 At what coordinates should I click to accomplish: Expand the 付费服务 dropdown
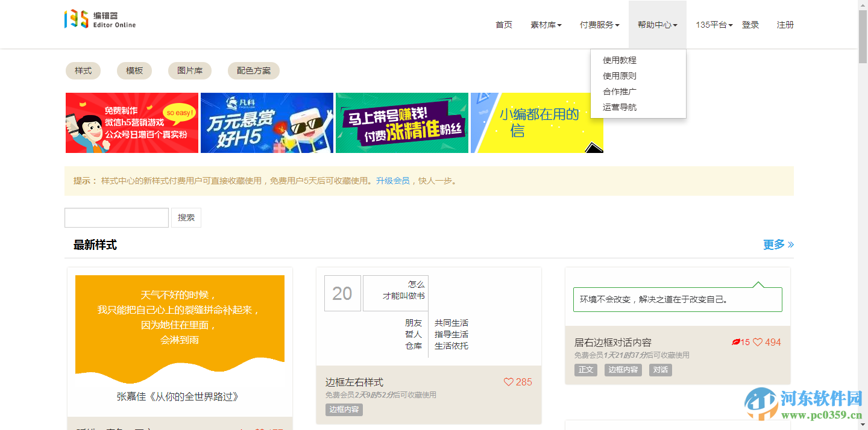coord(600,25)
